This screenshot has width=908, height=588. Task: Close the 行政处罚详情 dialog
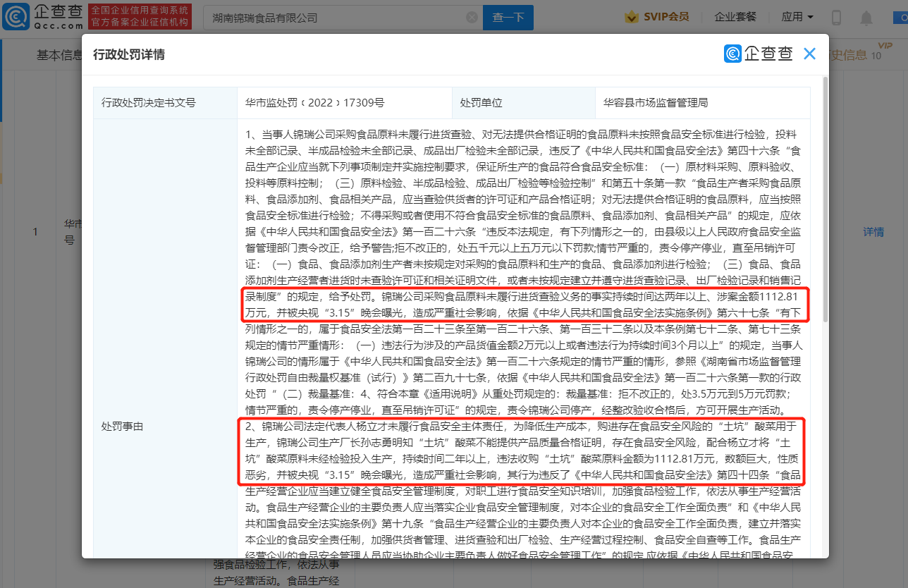pyautogui.click(x=810, y=54)
